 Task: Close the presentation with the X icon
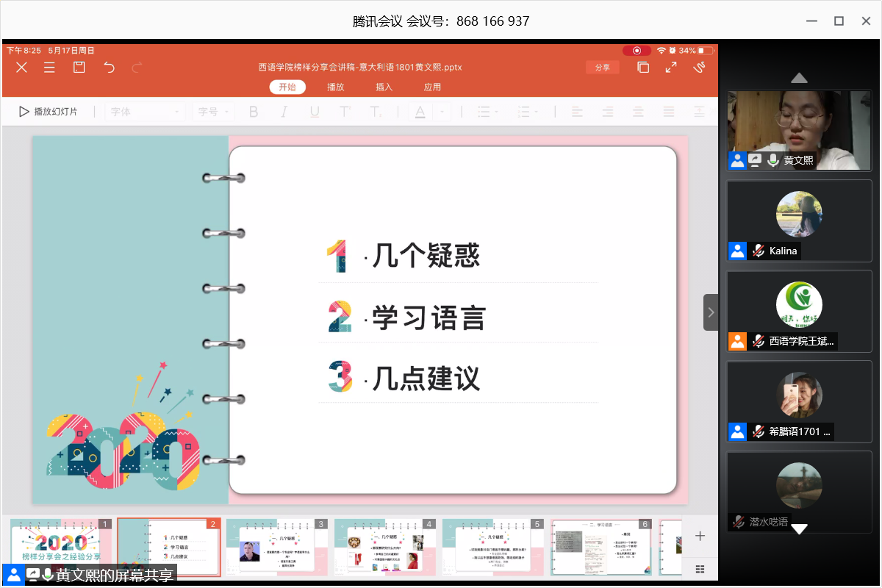[21, 68]
